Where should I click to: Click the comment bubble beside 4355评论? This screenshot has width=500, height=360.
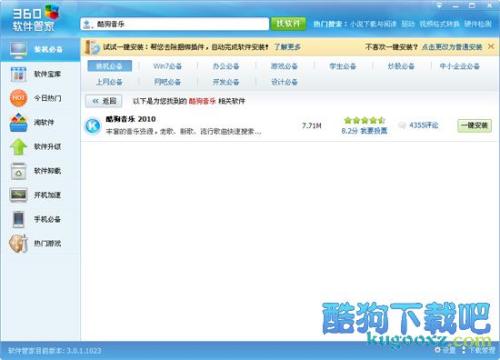402,125
